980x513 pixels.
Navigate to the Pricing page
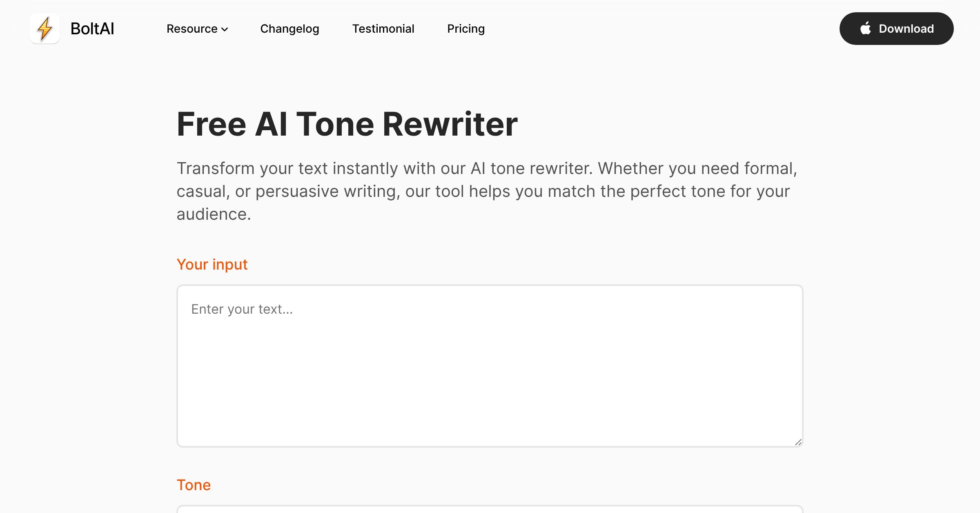(x=465, y=29)
